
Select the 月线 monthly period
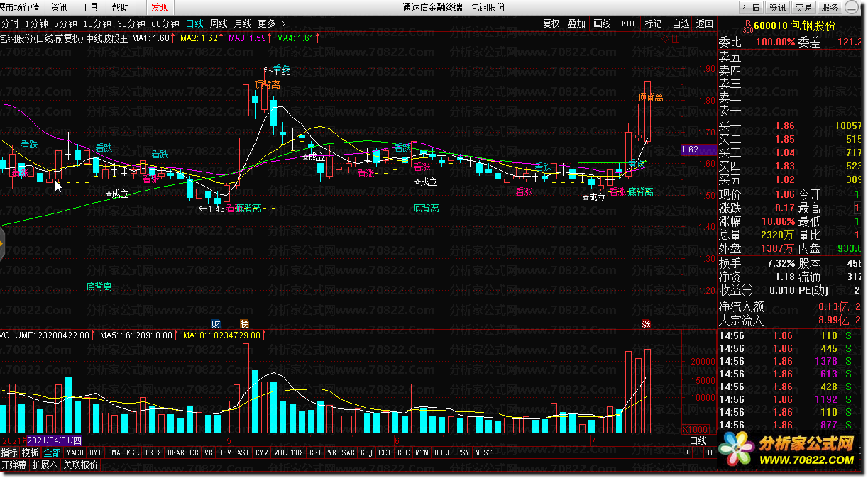243,23
